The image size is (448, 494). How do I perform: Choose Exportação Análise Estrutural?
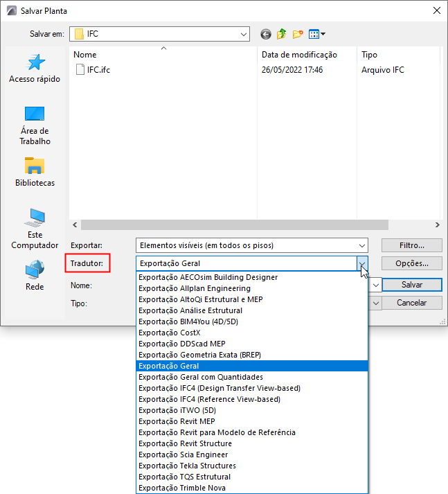point(252,310)
